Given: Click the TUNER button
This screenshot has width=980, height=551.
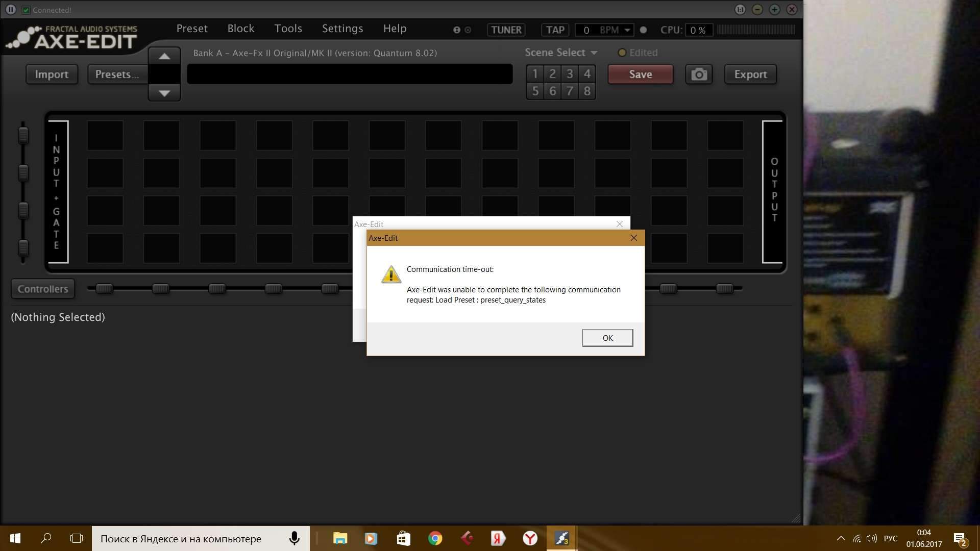Looking at the screenshot, I should coord(506,30).
